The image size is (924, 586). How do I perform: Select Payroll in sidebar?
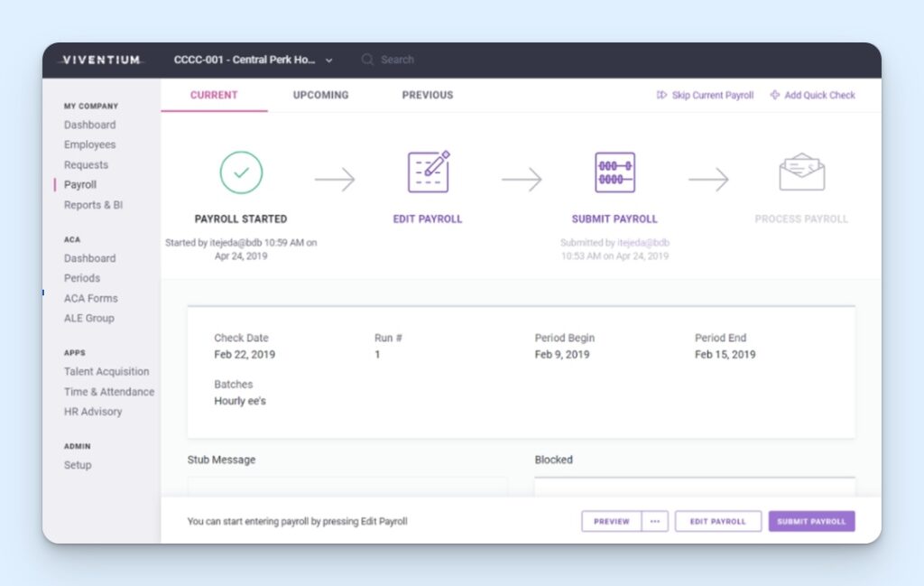80,184
